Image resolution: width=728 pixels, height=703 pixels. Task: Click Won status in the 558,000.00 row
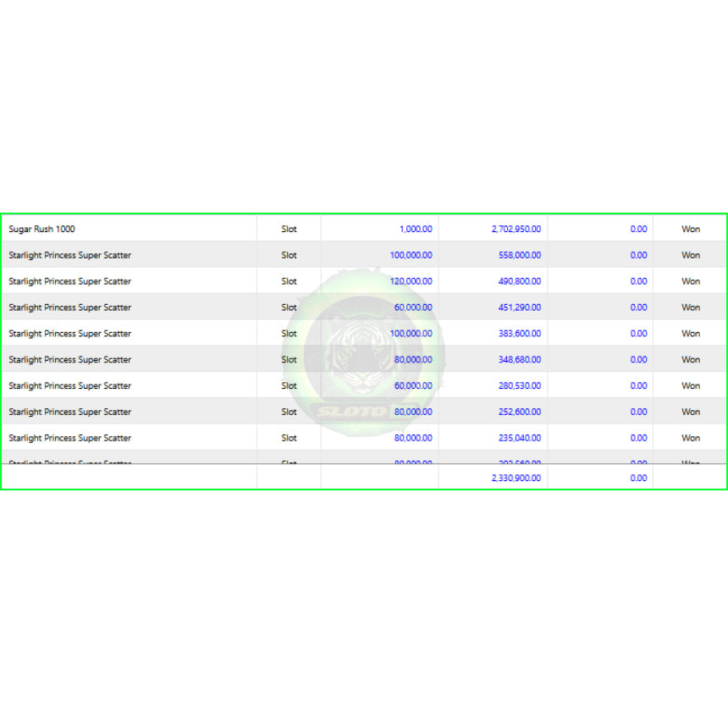click(x=691, y=255)
